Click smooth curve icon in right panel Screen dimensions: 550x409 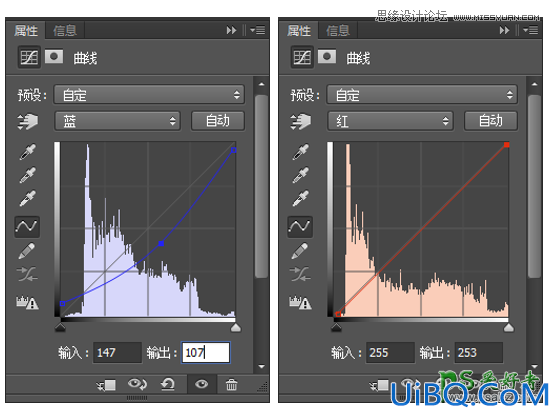(x=300, y=274)
